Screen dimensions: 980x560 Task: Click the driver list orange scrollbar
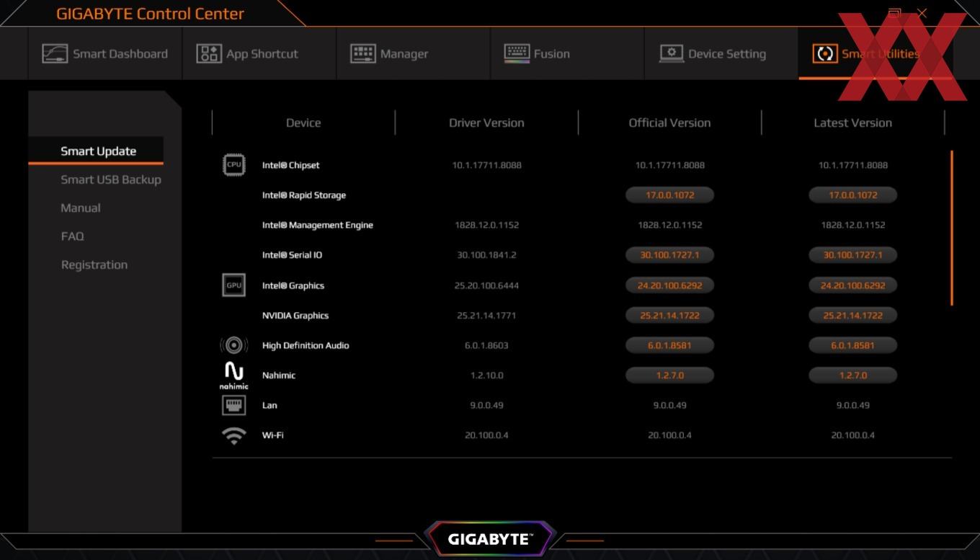click(952, 228)
